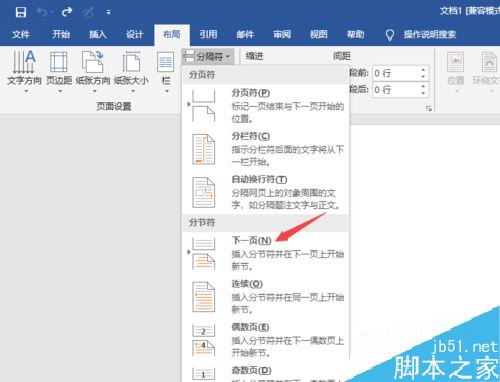Viewport: 500px width, 382px height.
Task: Click the Redo arrow icon
Action: (x=67, y=12)
